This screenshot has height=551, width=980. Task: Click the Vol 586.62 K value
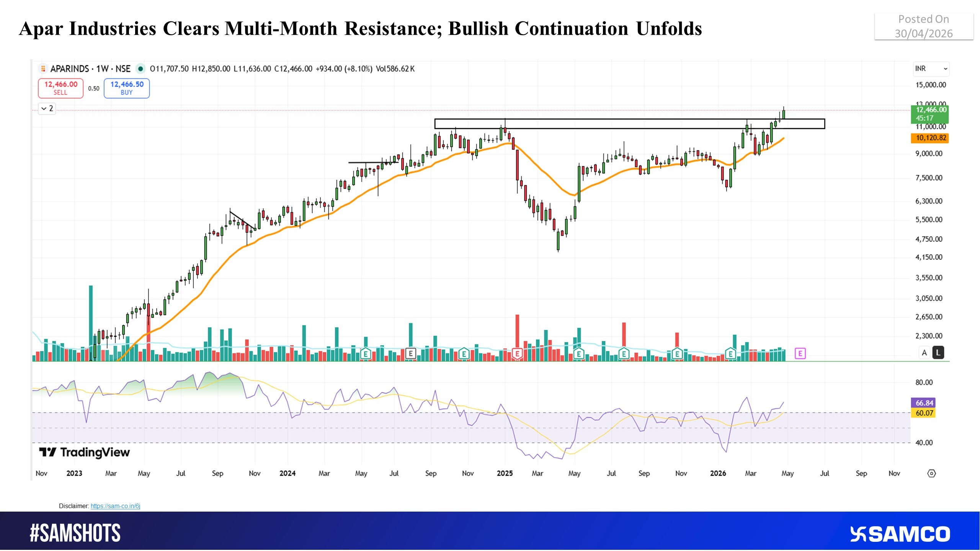click(x=395, y=69)
